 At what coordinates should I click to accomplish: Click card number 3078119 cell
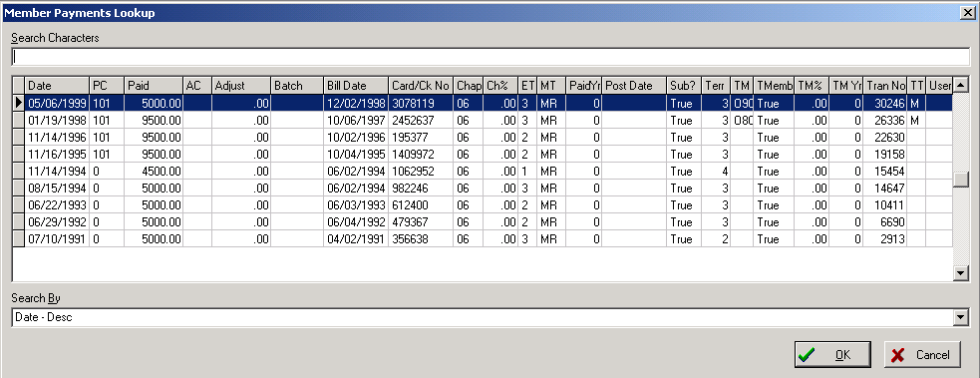pyautogui.click(x=421, y=103)
